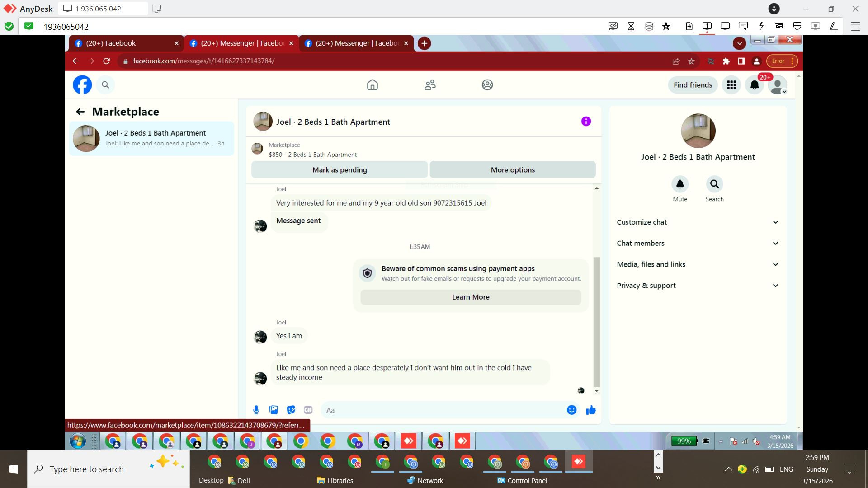Viewport: 868px width, 488px height.
Task: Click the chat scrollbar thumb
Action: click(597, 322)
